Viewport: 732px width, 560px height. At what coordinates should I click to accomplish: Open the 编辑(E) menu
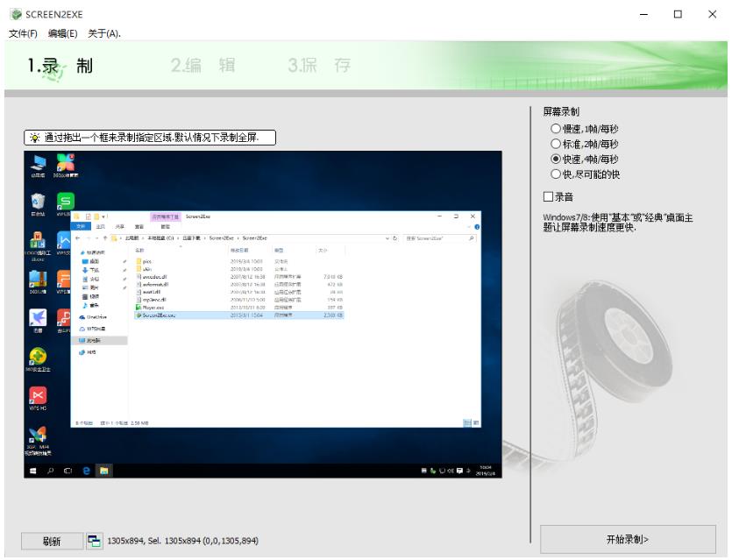point(62,33)
